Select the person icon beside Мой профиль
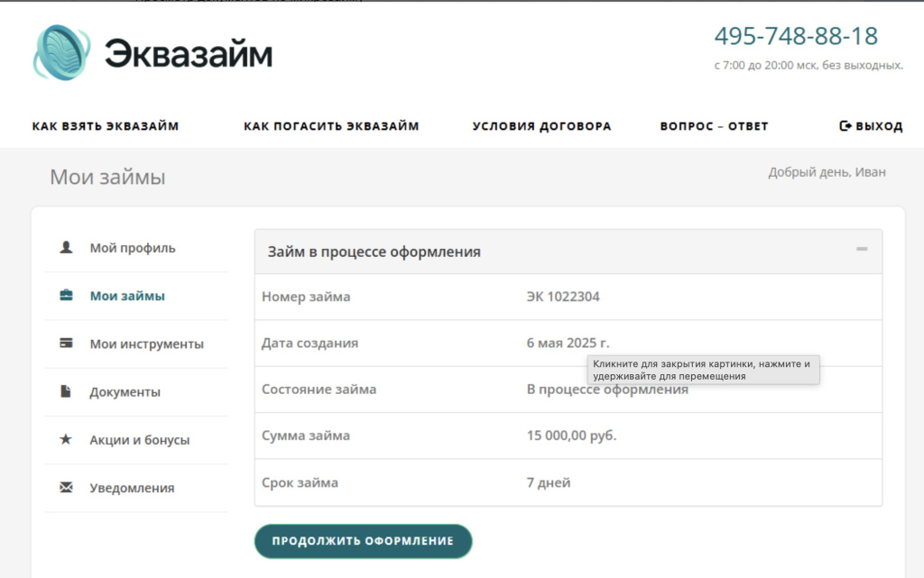The width and height of the screenshot is (924, 578). (66, 248)
